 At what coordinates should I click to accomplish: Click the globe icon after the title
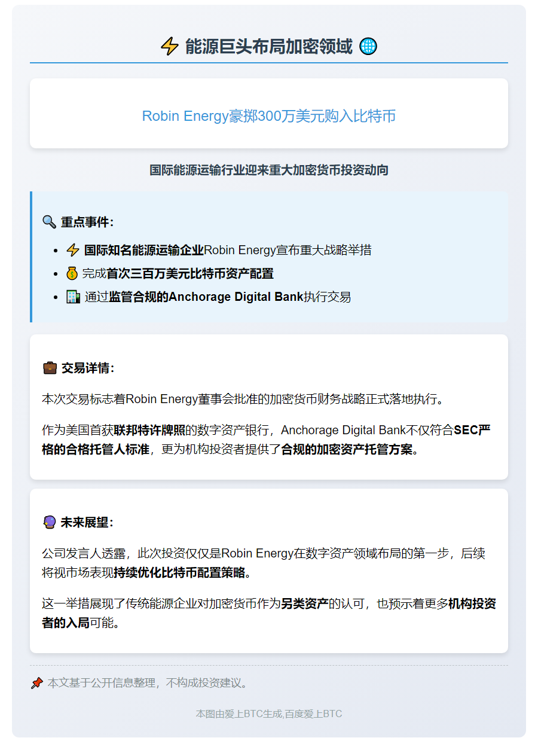(368, 46)
